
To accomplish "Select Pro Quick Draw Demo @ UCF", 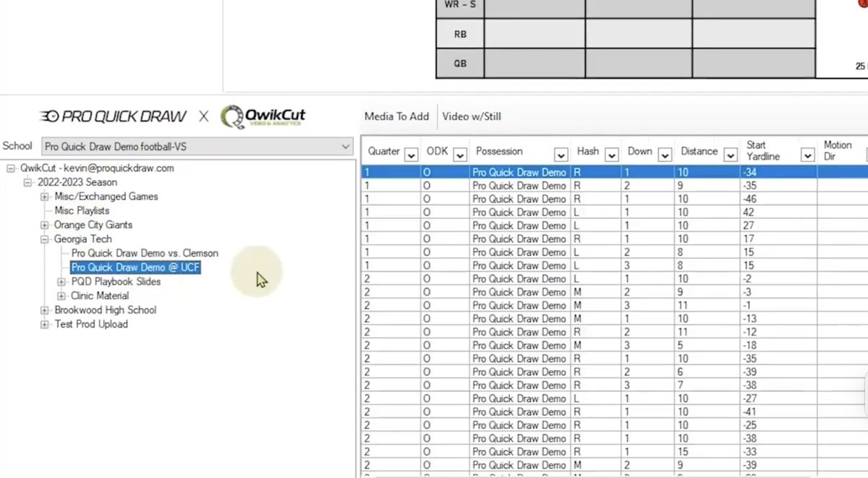I will (135, 268).
